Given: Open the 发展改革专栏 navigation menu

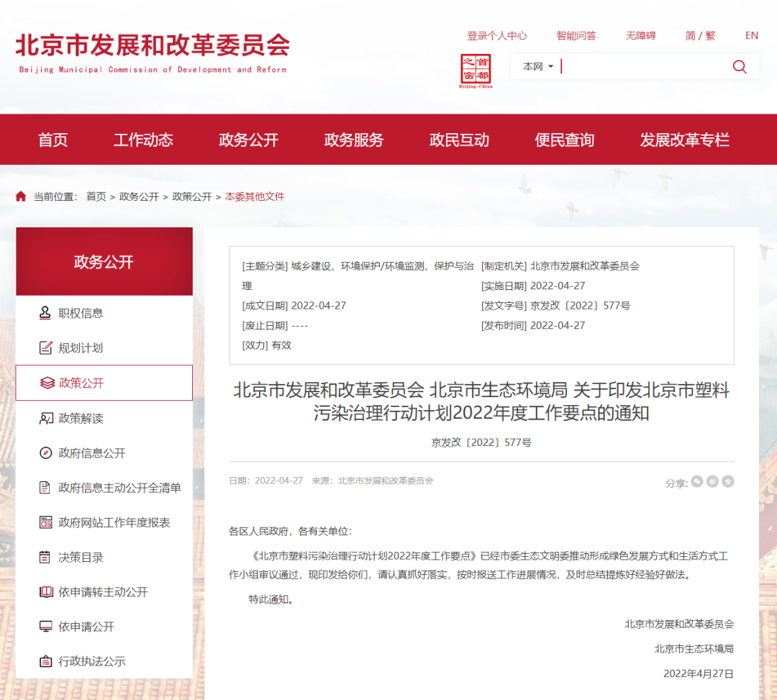Looking at the screenshot, I should [684, 140].
